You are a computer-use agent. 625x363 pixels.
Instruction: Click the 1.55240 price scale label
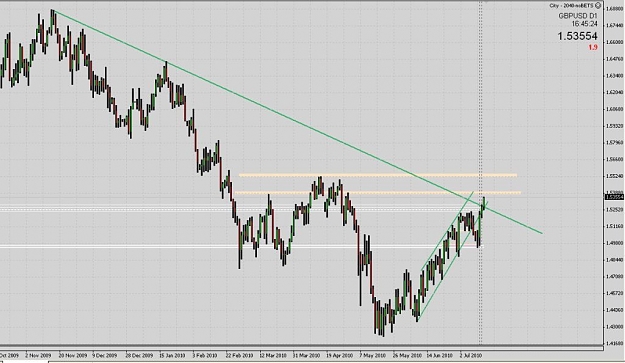[x=614, y=176]
